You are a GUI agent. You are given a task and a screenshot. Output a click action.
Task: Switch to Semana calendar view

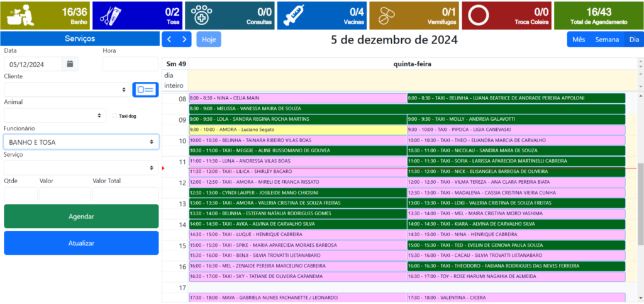click(x=607, y=40)
